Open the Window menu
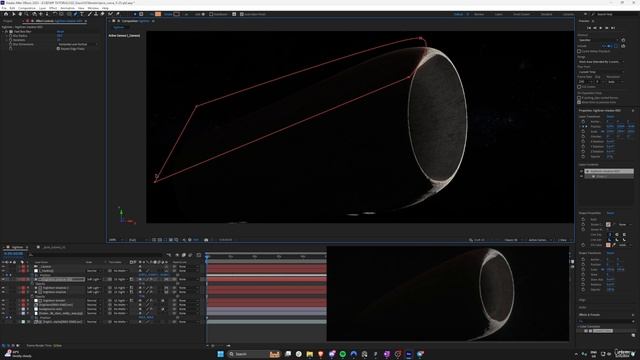The width and height of the screenshot is (640, 360). 93,8
